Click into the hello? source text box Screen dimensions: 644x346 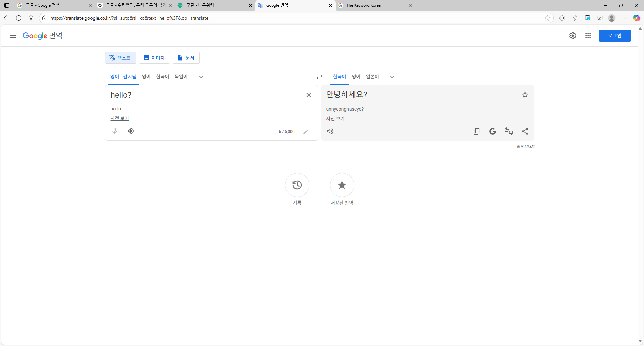pyautogui.click(x=205, y=95)
